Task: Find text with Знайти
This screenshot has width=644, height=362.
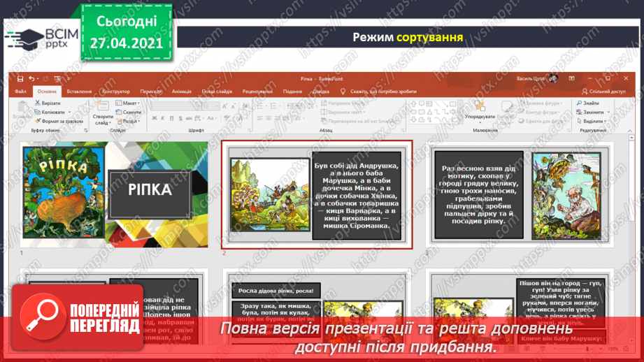Action: [588, 103]
